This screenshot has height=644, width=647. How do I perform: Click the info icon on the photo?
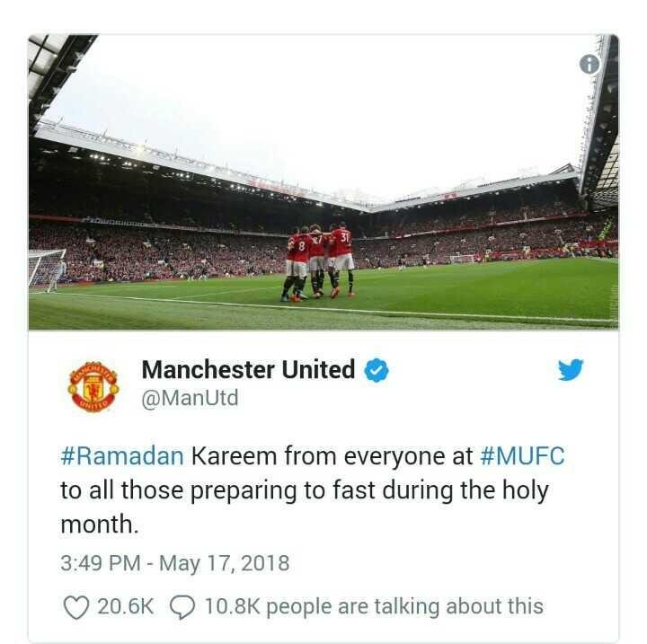tap(589, 65)
